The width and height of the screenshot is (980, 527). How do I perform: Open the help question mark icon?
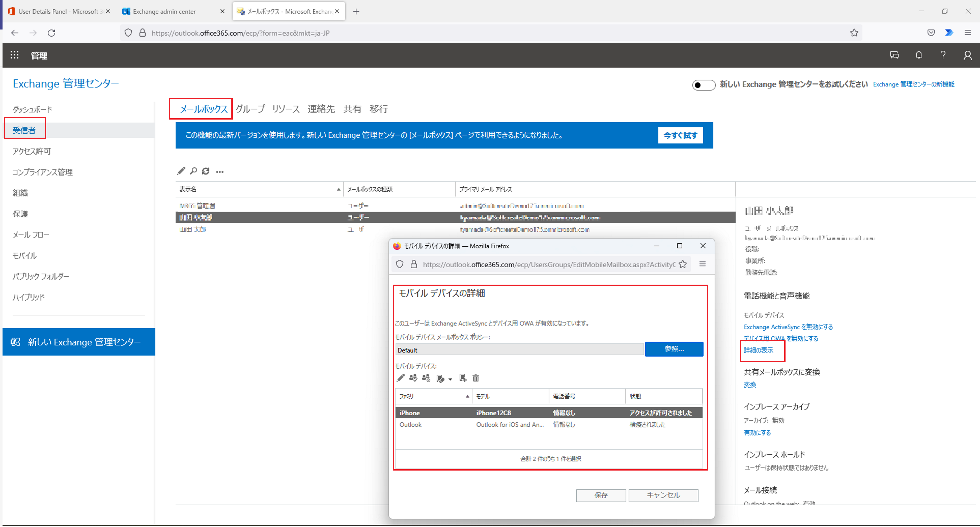[x=943, y=55]
